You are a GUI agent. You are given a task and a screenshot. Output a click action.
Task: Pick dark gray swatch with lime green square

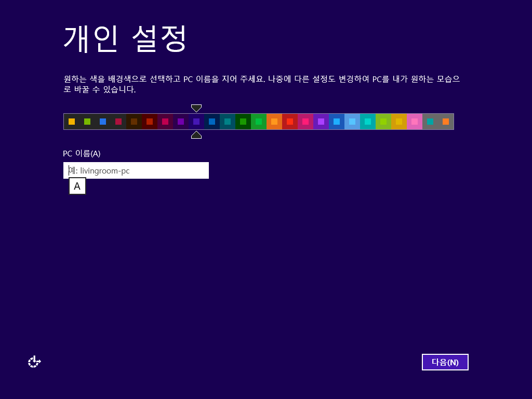87,122
